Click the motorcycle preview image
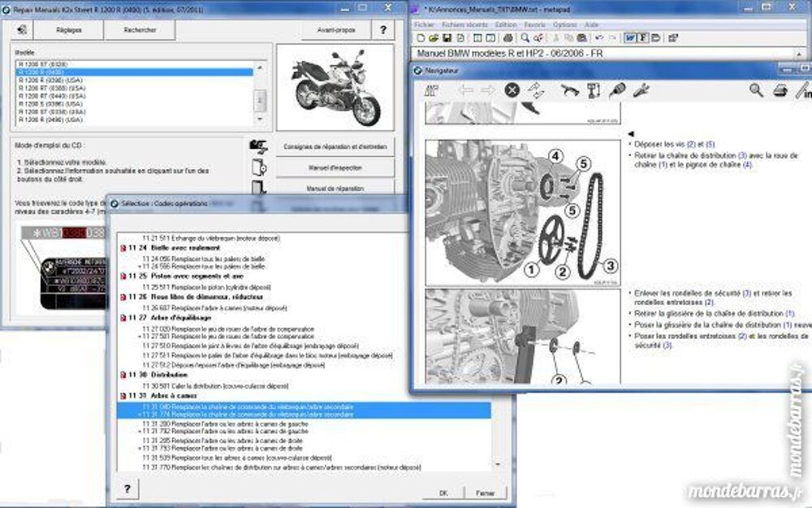 (335, 87)
